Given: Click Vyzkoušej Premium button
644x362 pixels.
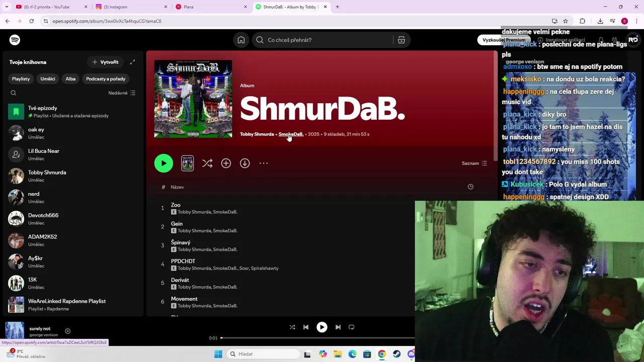Looking at the screenshot, I should [x=504, y=40].
